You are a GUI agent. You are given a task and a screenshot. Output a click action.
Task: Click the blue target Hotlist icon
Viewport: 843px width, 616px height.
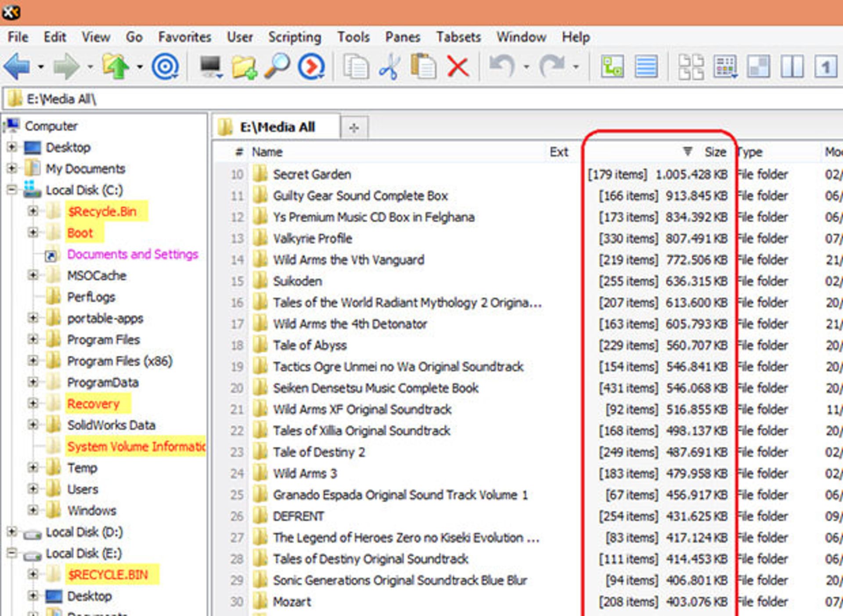coord(165,67)
